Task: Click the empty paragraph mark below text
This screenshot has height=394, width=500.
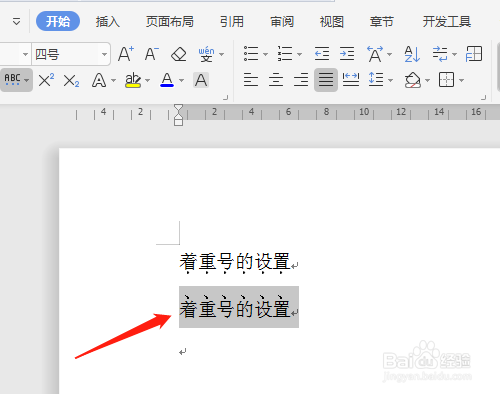Action: pos(182,352)
